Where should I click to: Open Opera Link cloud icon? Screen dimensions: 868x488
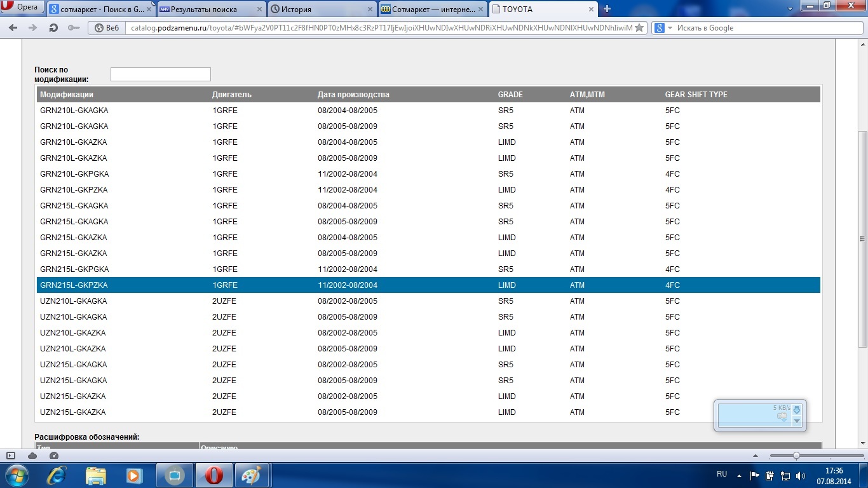point(32,456)
